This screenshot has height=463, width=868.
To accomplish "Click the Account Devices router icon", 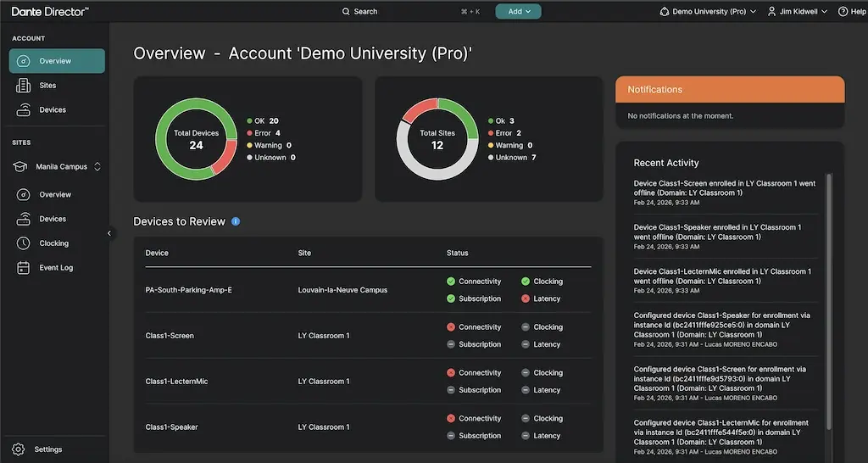I will pyautogui.click(x=24, y=110).
